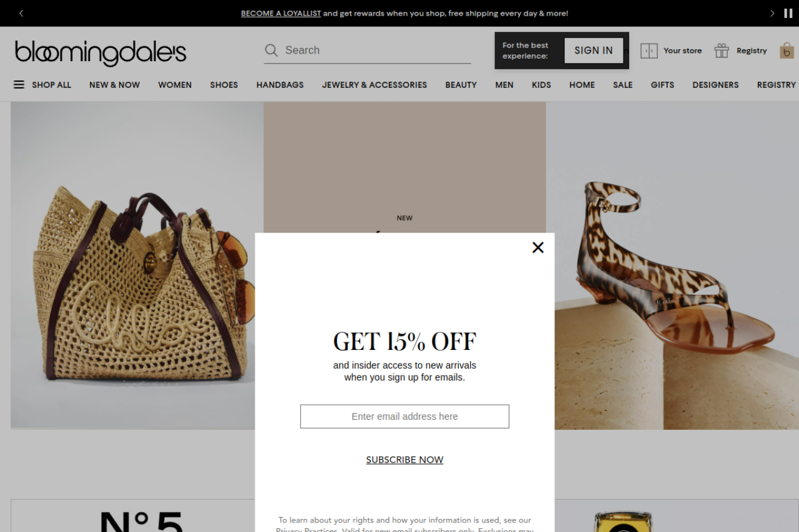This screenshot has height=532, width=799.
Task: Click the Subscribe Now link
Action: coord(404,460)
